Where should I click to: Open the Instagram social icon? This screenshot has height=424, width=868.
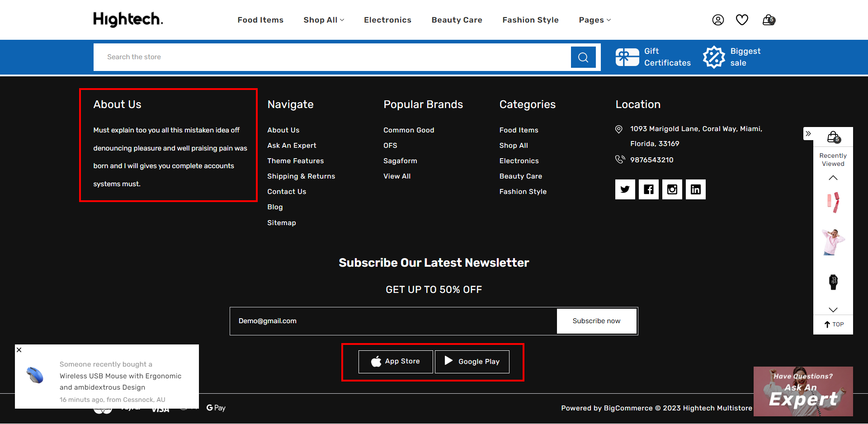672,189
